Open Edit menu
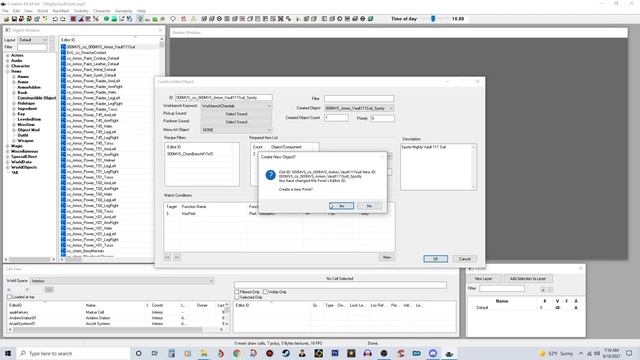The height and width of the screenshot is (360, 640). point(16,11)
